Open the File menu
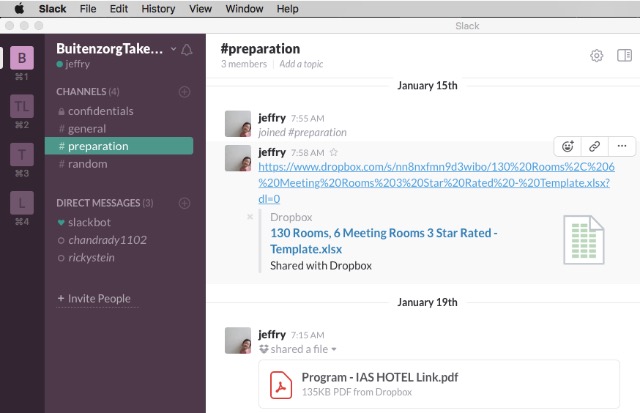Screen dimensions: 640x413 coord(88,9)
